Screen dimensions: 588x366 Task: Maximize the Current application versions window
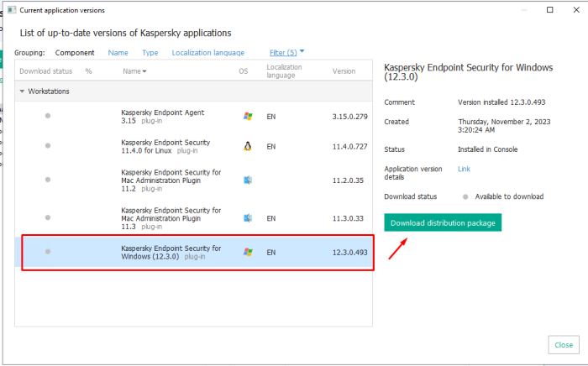click(549, 10)
